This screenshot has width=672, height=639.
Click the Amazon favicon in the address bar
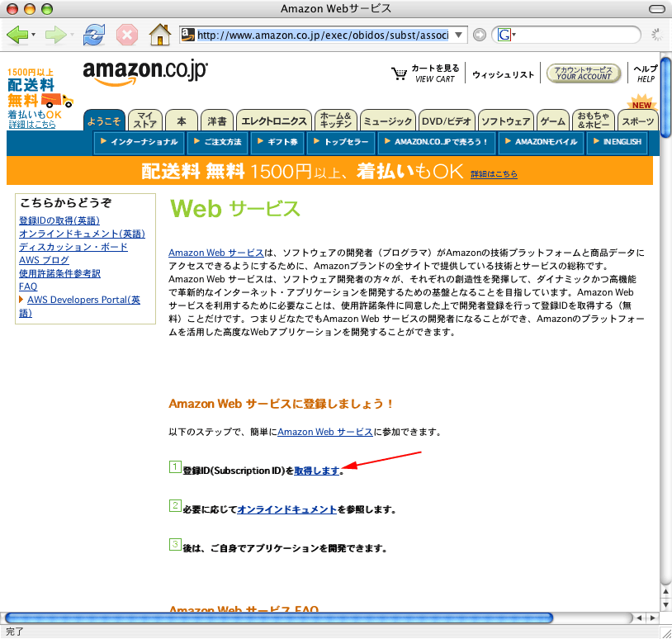coord(187,35)
